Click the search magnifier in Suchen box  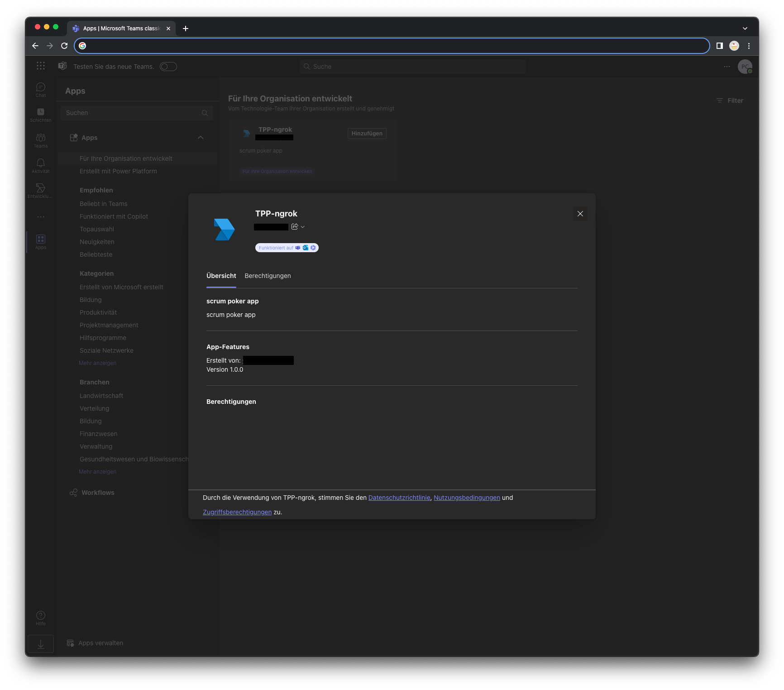coord(205,113)
